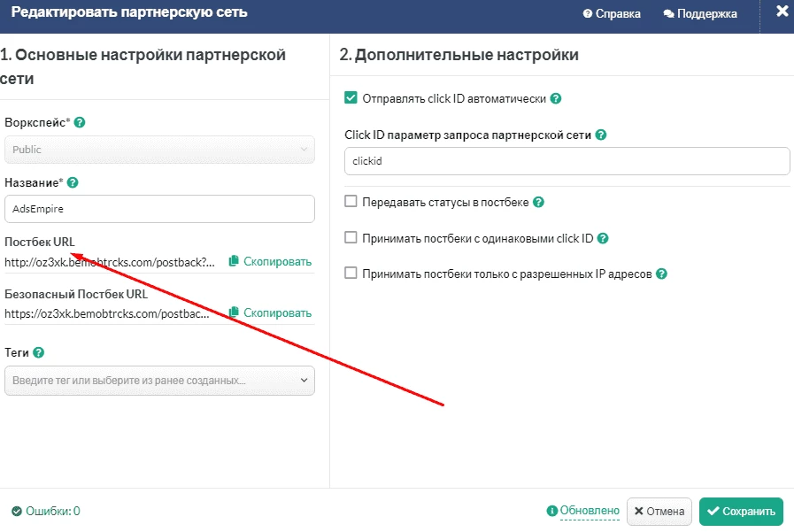Uncheck Отправлять click ID автоматически checkbox
Screen dimensions: 794x532
(x=351, y=97)
